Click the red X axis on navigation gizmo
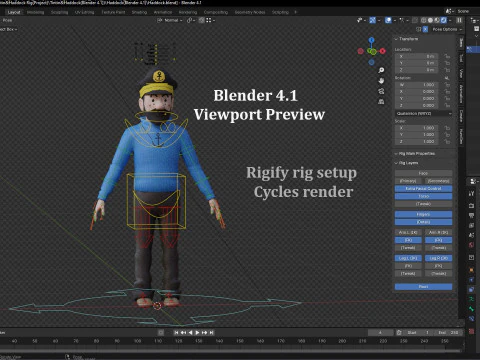The image size is (480, 360). pyautogui.click(x=383, y=51)
